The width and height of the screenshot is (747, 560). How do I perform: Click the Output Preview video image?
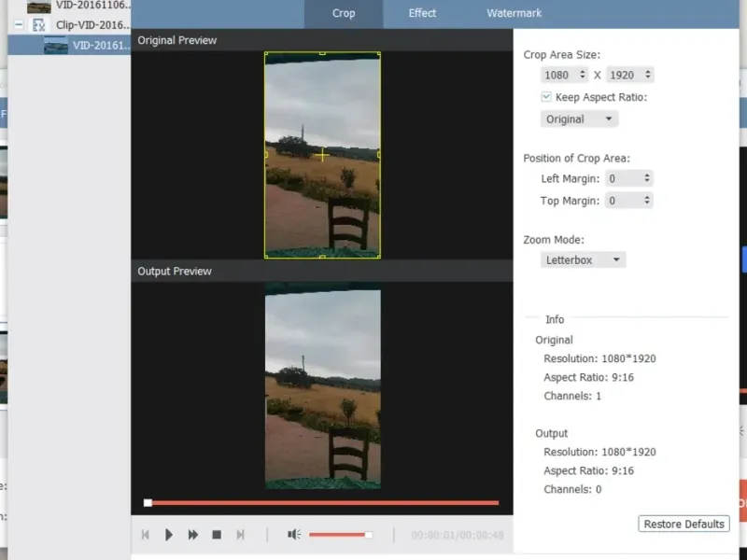pos(322,385)
